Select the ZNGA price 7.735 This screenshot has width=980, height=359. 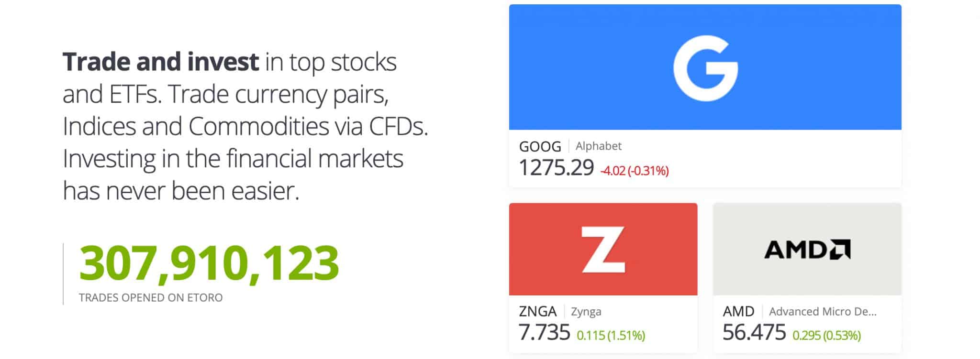click(545, 333)
